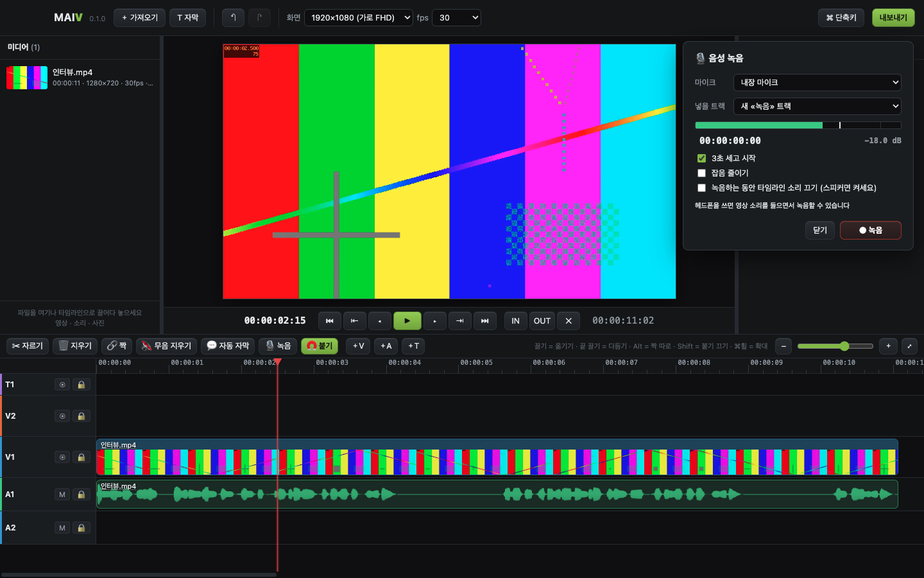Go to the next clip edge

(x=460, y=320)
